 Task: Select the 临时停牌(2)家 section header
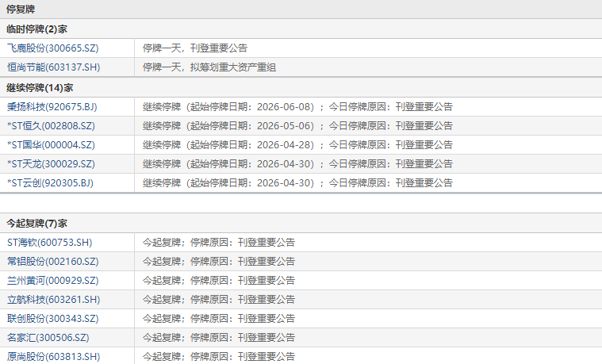(36, 29)
